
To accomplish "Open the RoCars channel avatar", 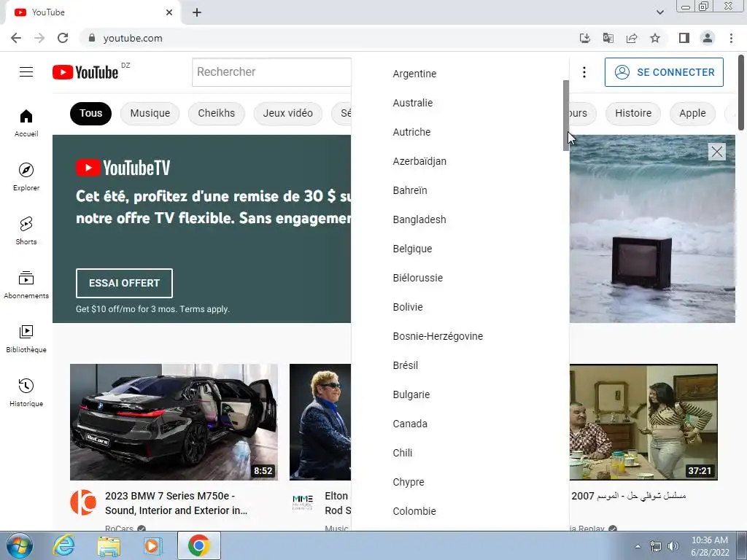I will click(x=83, y=502).
